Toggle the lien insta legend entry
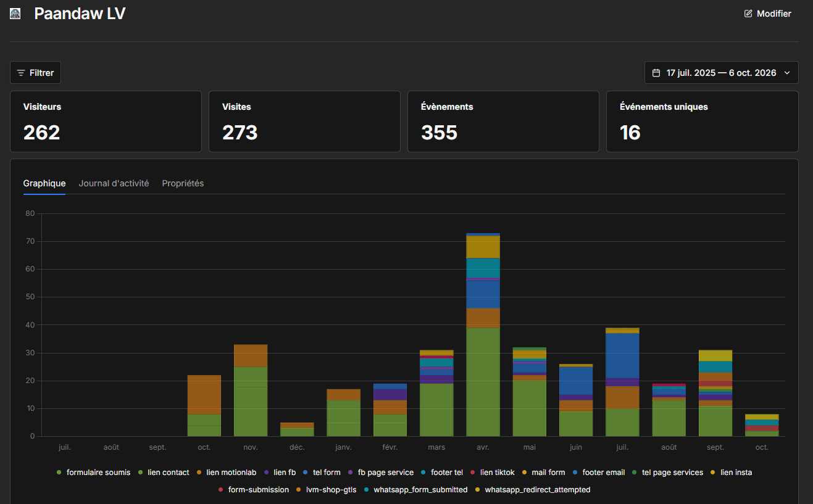 click(730, 473)
